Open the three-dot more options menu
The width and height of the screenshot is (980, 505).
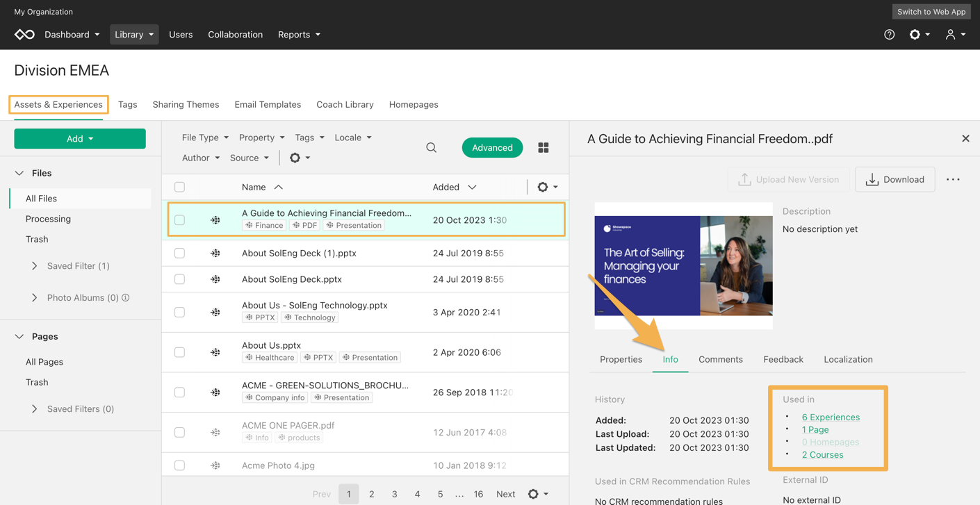(953, 179)
